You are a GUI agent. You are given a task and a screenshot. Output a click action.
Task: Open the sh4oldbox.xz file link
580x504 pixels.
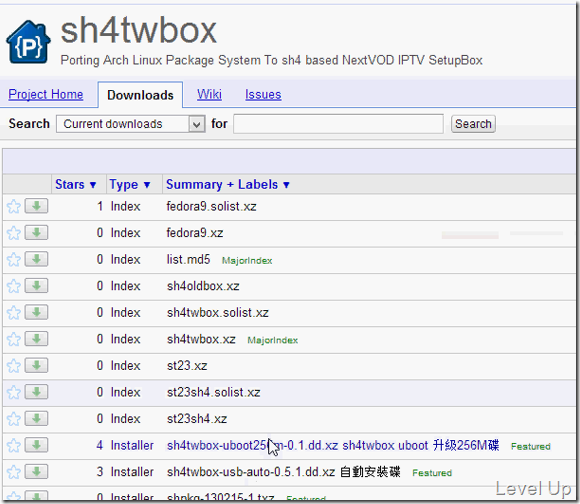click(x=203, y=286)
